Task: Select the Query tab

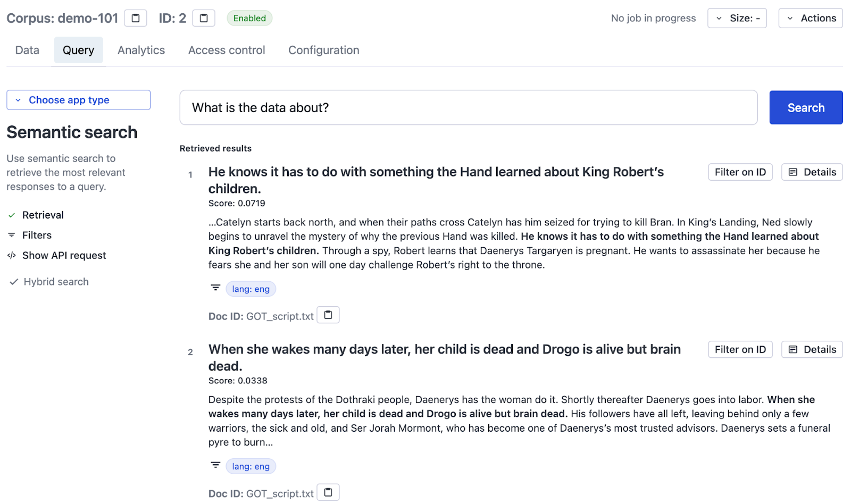Action: [x=78, y=50]
